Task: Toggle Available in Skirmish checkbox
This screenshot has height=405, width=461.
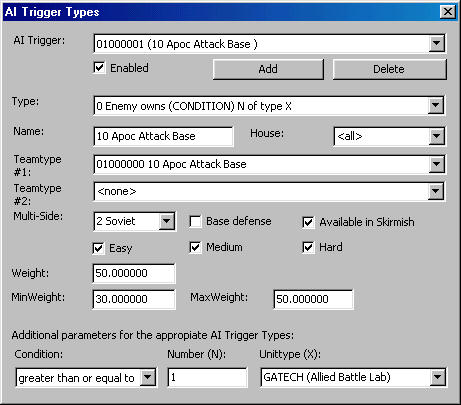Action: point(308,222)
